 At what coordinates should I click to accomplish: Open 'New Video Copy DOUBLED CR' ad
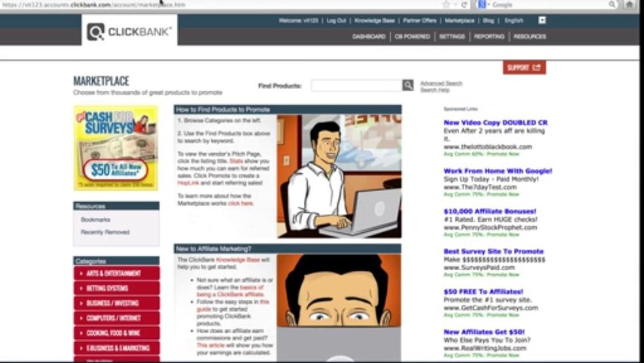(495, 123)
